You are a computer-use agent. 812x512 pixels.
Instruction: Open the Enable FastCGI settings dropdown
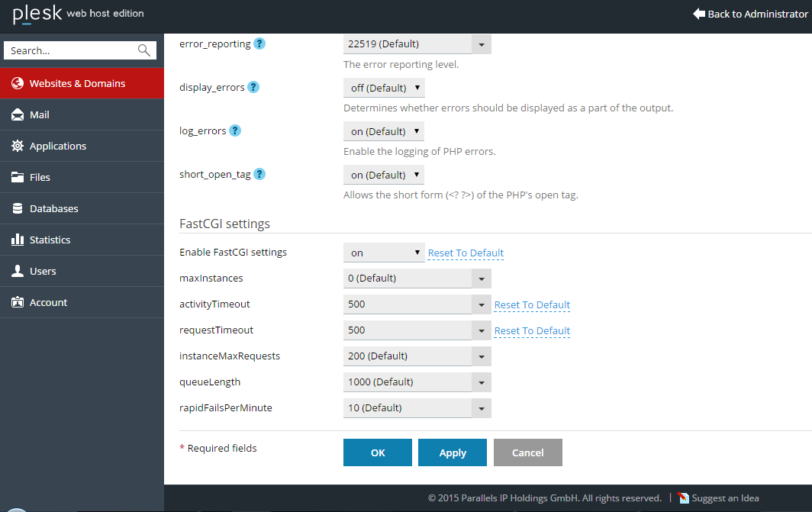click(x=383, y=253)
